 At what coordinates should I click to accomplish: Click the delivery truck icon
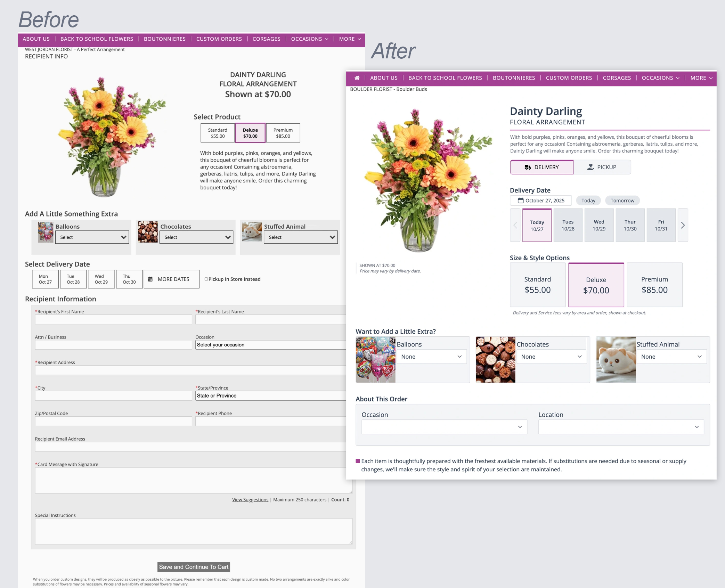[528, 167]
